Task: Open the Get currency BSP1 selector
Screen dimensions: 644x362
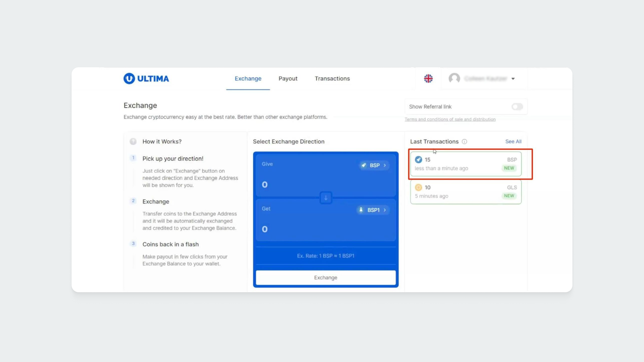Action: tap(373, 210)
